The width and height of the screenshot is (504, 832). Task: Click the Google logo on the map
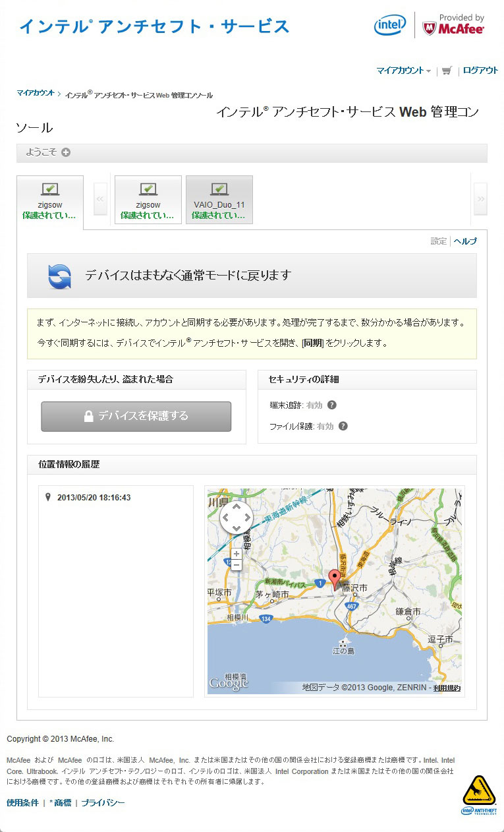pos(229,684)
